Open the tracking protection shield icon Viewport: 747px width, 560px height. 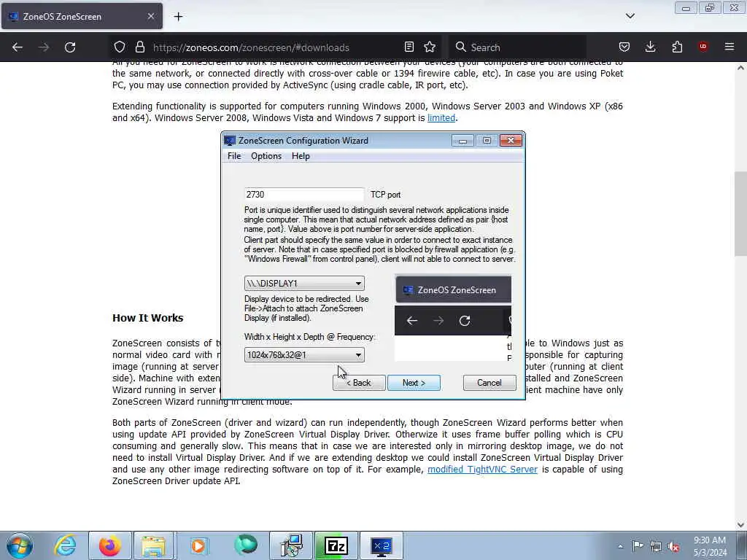coord(120,47)
